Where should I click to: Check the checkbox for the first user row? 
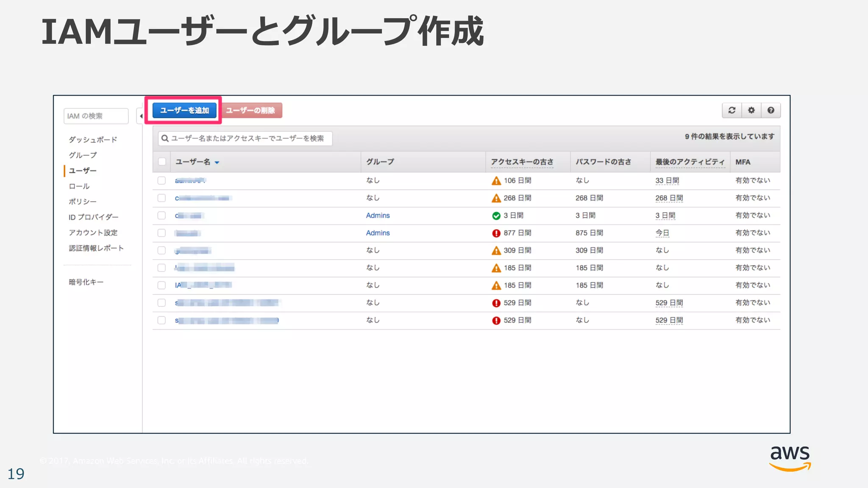pos(161,180)
